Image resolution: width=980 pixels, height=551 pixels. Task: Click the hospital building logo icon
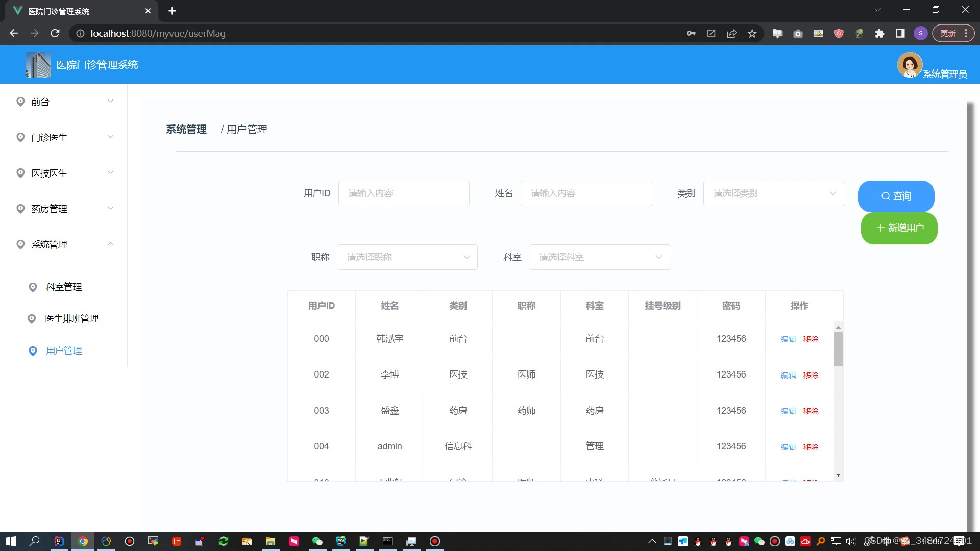point(38,65)
